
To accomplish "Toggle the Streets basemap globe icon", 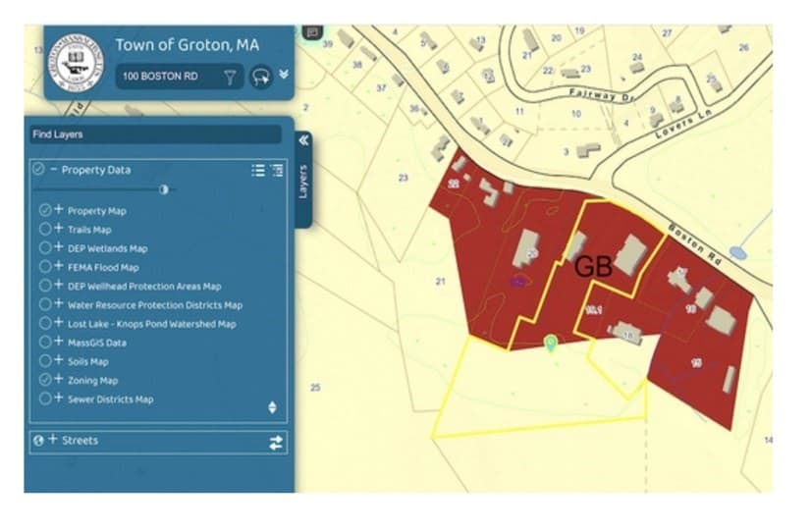I will 38,441.
